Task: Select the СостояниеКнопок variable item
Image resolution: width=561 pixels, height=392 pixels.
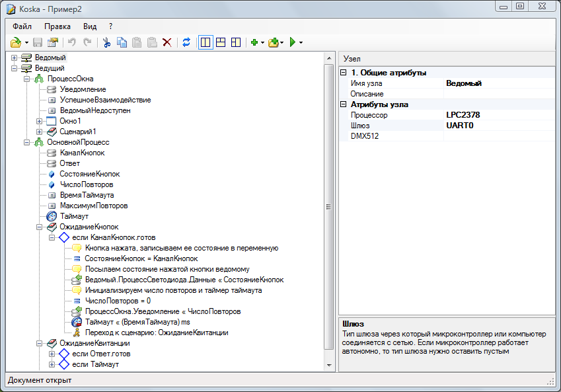Action: pos(89,174)
